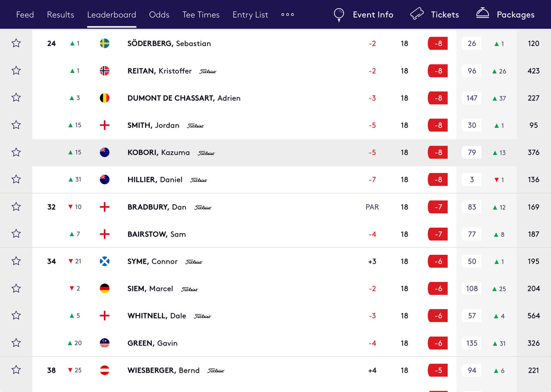Click Belgium flag next to Dumont de Chassart
Screen dimensions: 551x392
[x=105, y=98]
